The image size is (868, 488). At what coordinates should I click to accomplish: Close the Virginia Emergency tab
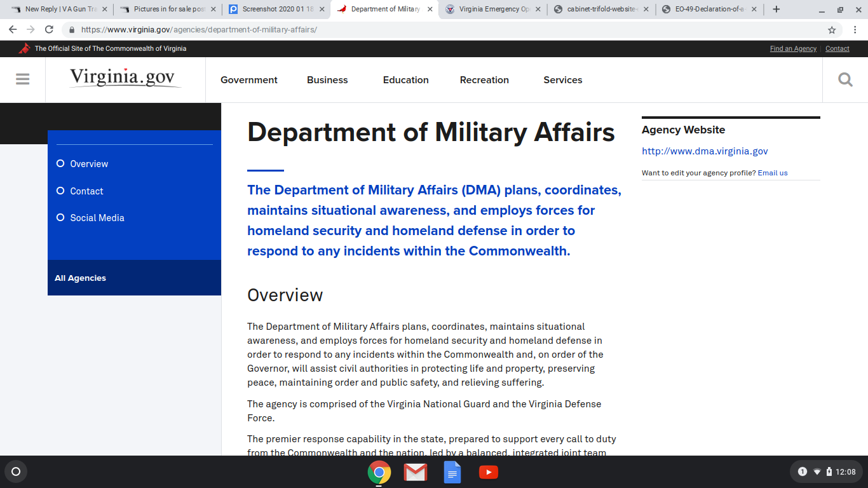tap(539, 10)
